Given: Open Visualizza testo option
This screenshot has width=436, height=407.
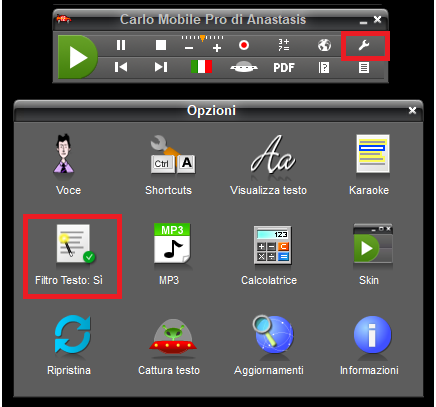Looking at the screenshot, I should pos(269,165).
